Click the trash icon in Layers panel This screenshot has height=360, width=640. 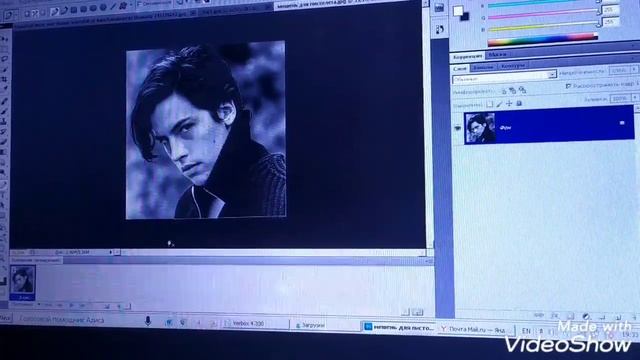tap(635, 317)
